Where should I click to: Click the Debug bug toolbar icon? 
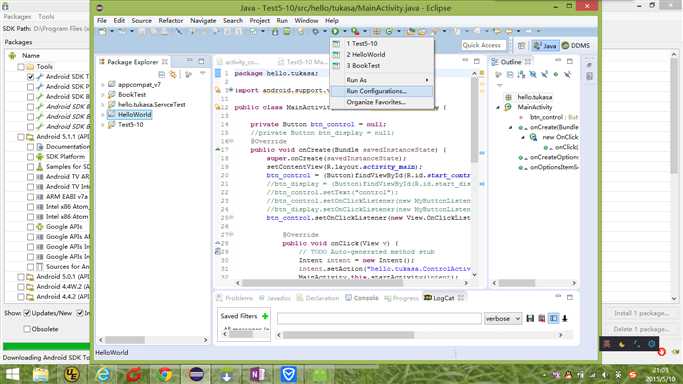click(316, 31)
